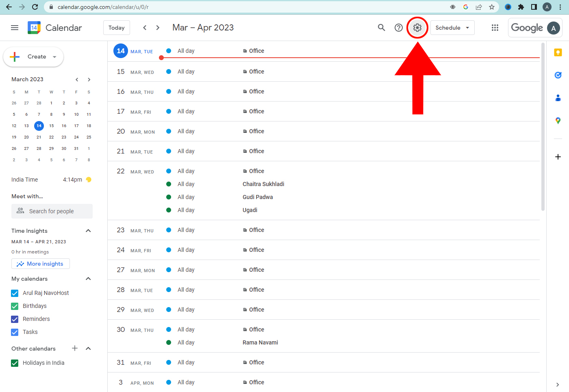
Task: Toggle the main menu hamburger
Action: pos(15,28)
